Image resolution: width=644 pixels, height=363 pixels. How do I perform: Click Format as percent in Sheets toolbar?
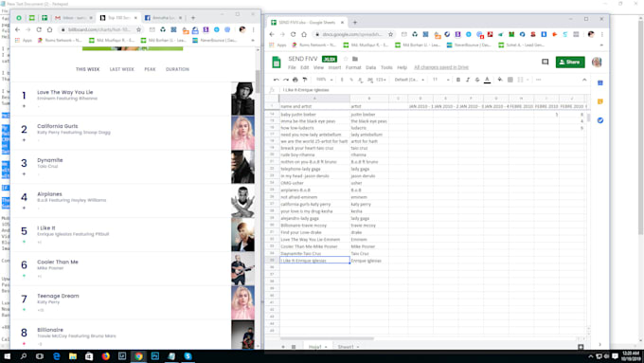351,80
